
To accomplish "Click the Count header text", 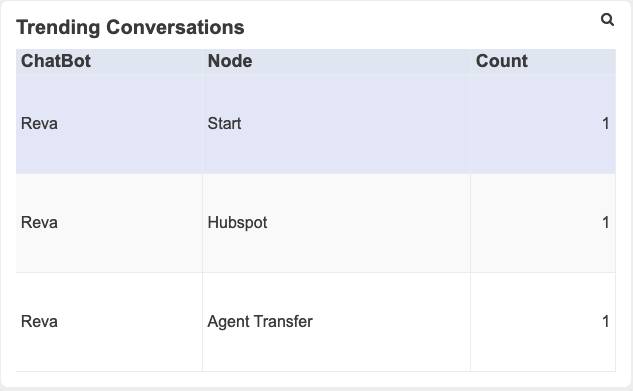I will click(x=502, y=61).
